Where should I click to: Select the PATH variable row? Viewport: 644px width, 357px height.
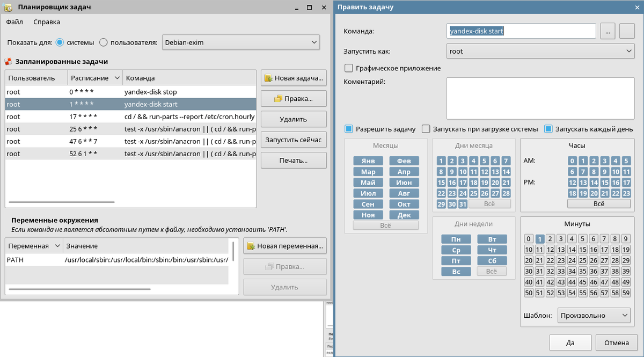tap(117, 260)
